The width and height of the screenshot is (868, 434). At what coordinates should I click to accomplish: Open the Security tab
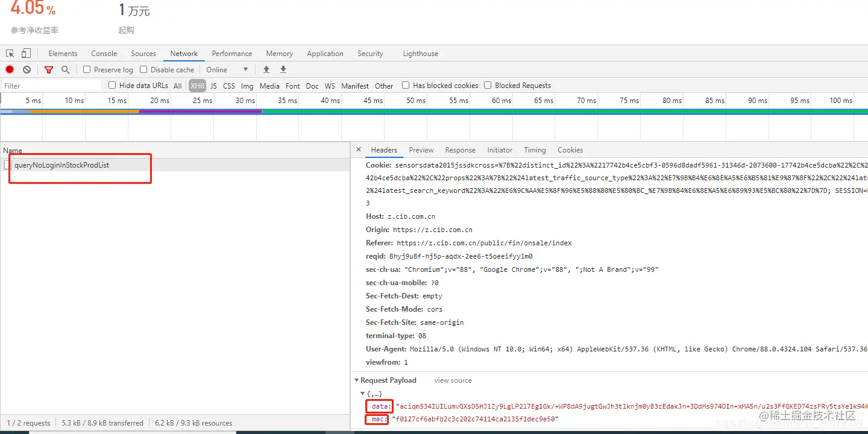[x=370, y=54]
